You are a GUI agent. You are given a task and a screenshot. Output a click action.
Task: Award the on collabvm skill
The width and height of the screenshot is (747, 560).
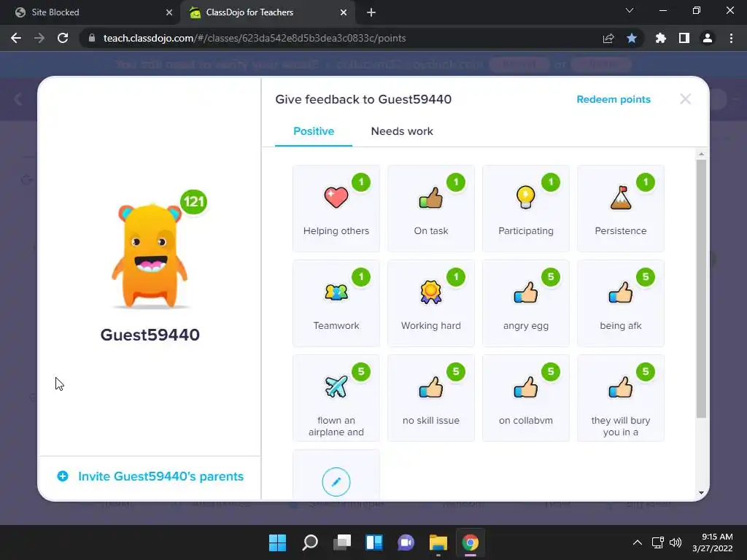[x=525, y=397]
